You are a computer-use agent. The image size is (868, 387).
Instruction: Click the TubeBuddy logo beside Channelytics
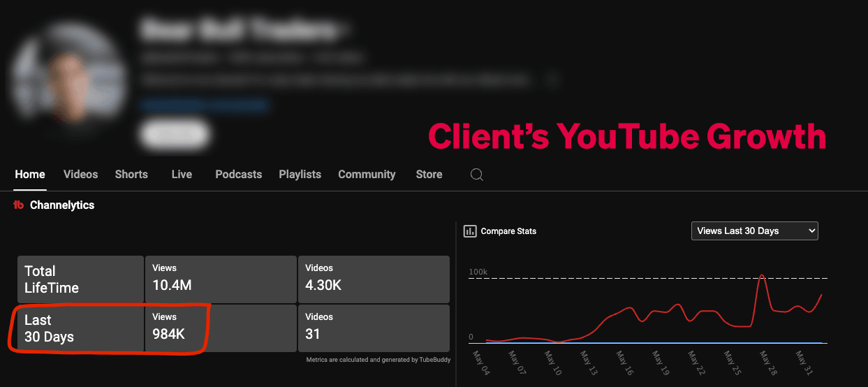[x=19, y=205]
